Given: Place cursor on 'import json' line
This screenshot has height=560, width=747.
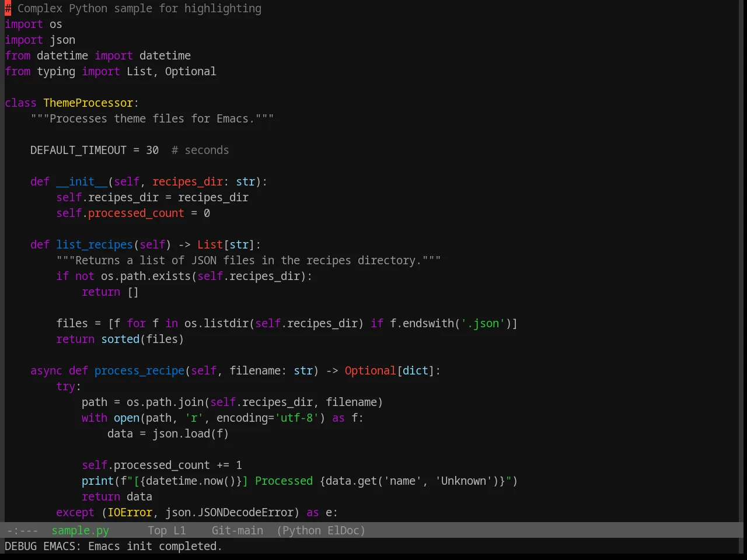Looking at the screenshot, I should tap(40, 40).
